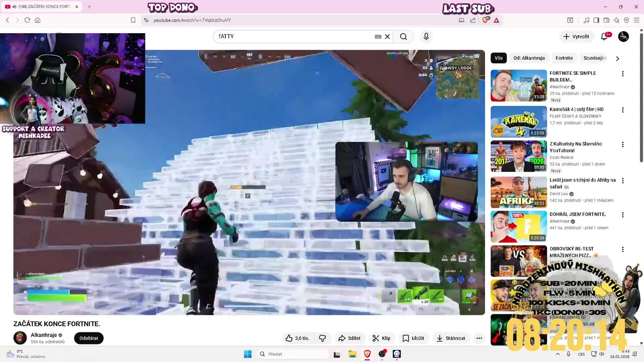Screen dimensions: 644x362
Task: Show more filter chips with right arrow
Action: [617, 58]
